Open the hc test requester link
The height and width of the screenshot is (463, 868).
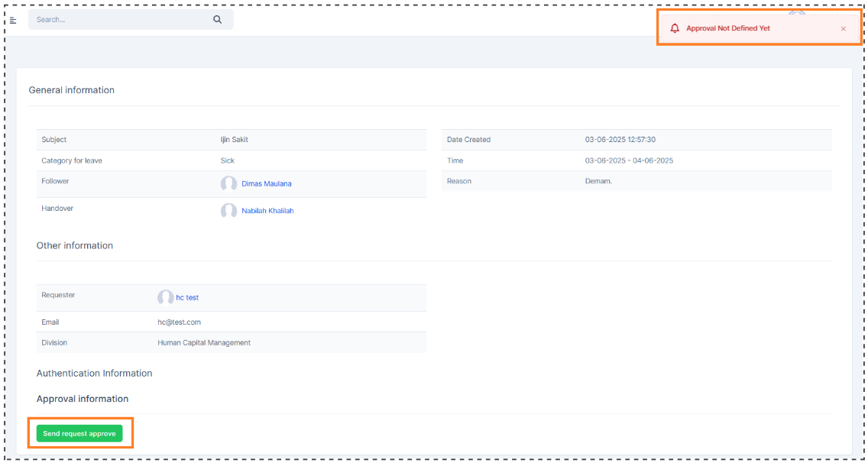pos(187,297)
